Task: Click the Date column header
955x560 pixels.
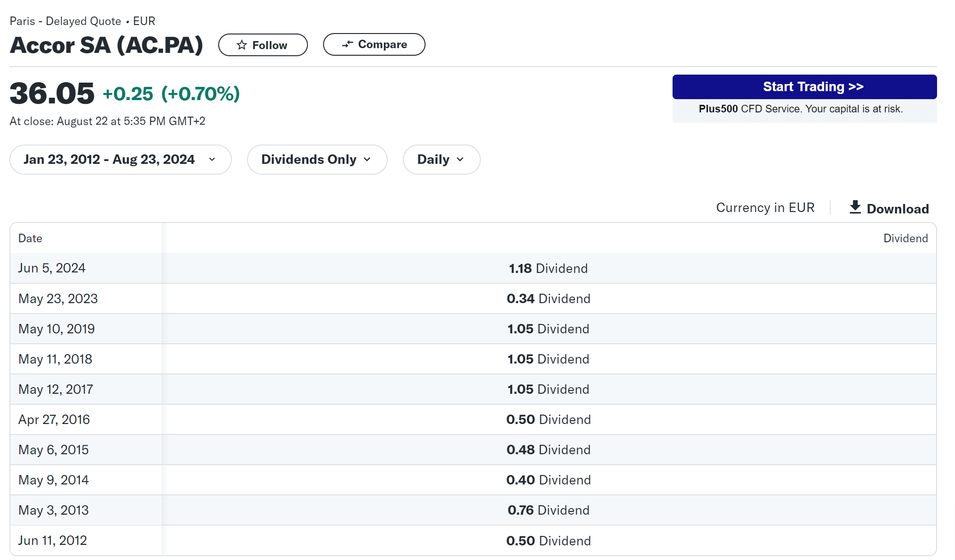Action: pos(30,238)
